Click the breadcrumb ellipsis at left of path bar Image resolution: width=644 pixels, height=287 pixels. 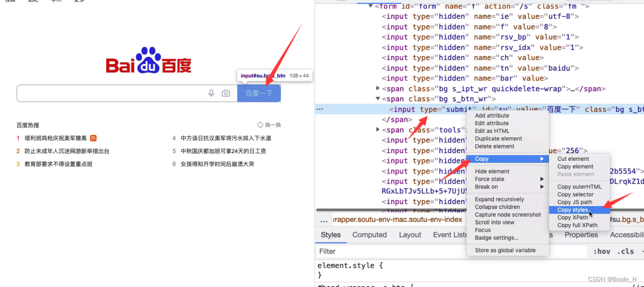tap(324, 220)
